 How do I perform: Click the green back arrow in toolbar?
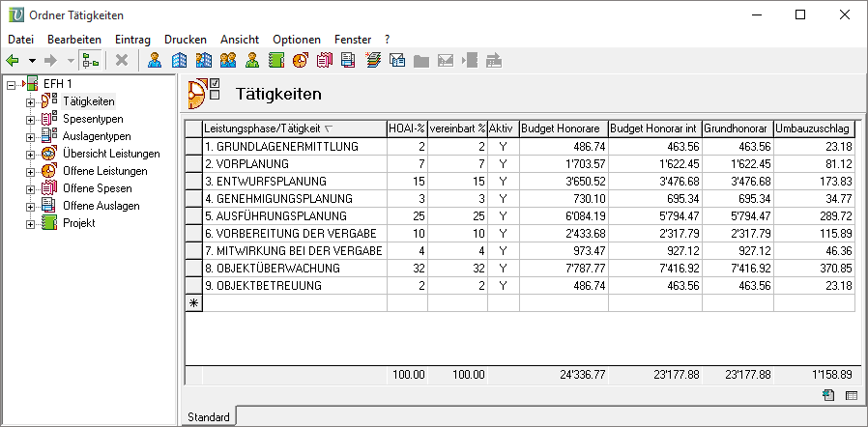14,60
